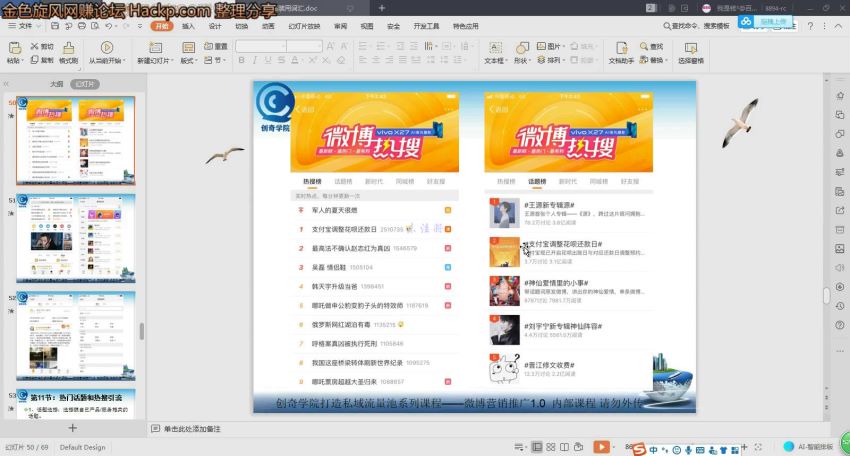Image resolution: width=850 pixels, height=456 pixels.
Task: Toggle the notes pane icon in status bar
Action: (x=519, y=447)
